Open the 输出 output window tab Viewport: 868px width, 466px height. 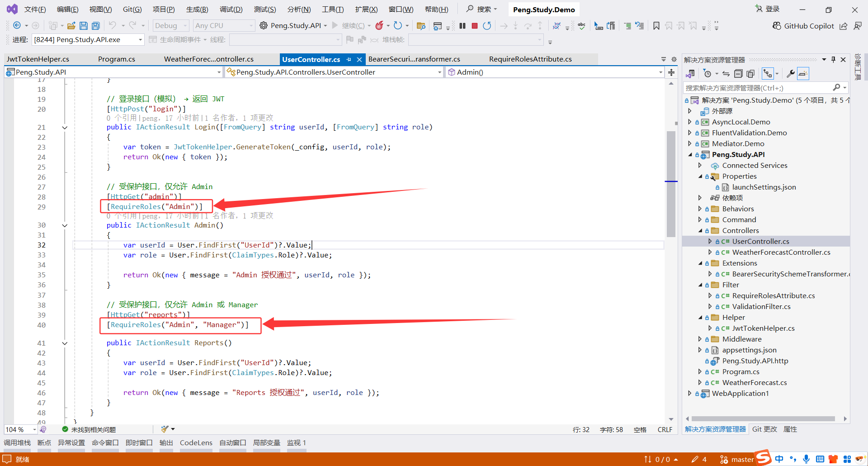click(x=166, y=443)
